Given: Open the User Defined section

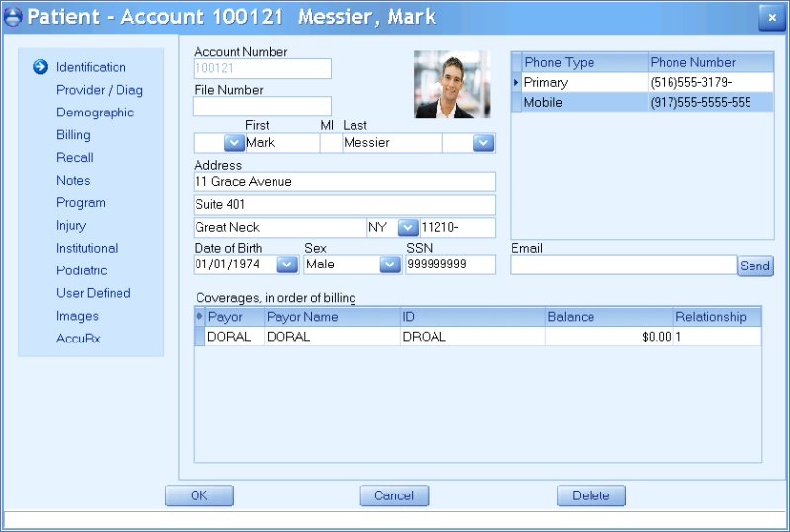Looking at the screenshot, I should [94, 293].
